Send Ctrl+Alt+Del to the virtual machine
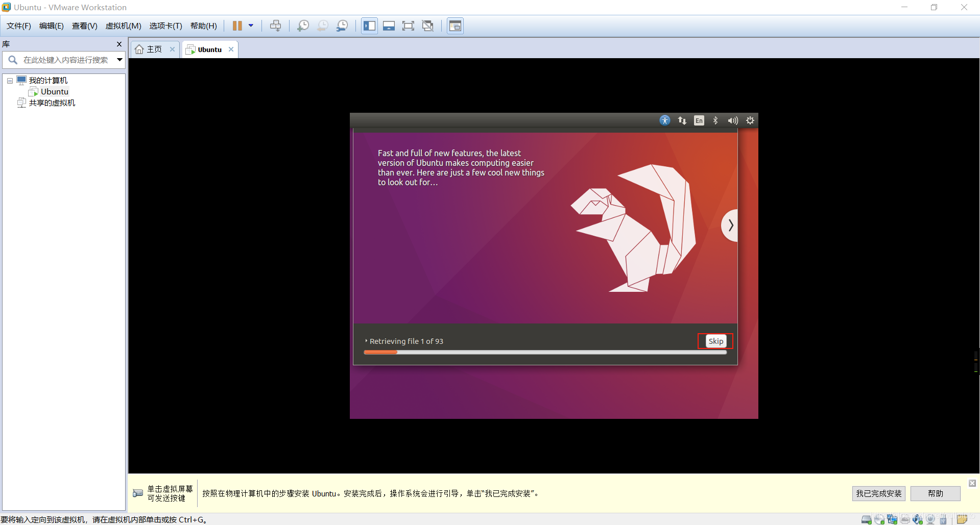The image size is (980, 525). pyautogui.click(x=275, y=26)
